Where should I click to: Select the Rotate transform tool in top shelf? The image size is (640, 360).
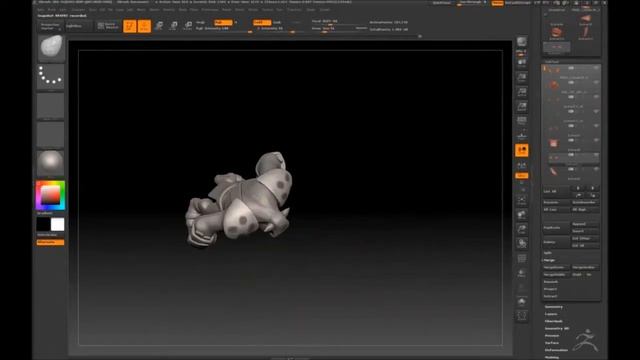[188, 26]
